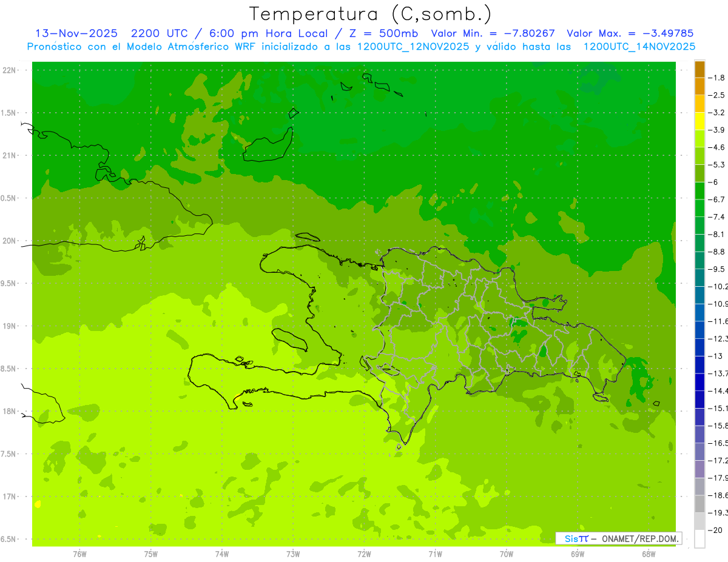Click the '18N' latitude label

click(10, 411)
